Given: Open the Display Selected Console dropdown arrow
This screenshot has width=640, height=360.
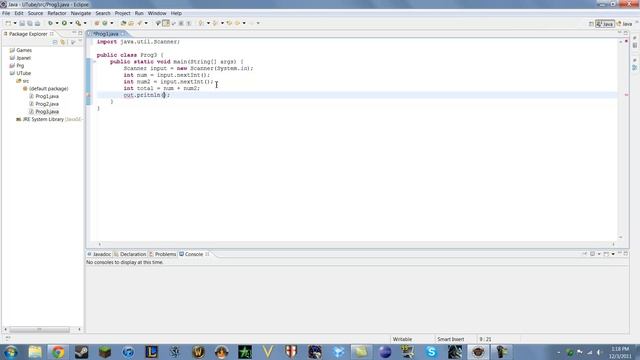Looking at the screenshot, I should tap(599, 254).
